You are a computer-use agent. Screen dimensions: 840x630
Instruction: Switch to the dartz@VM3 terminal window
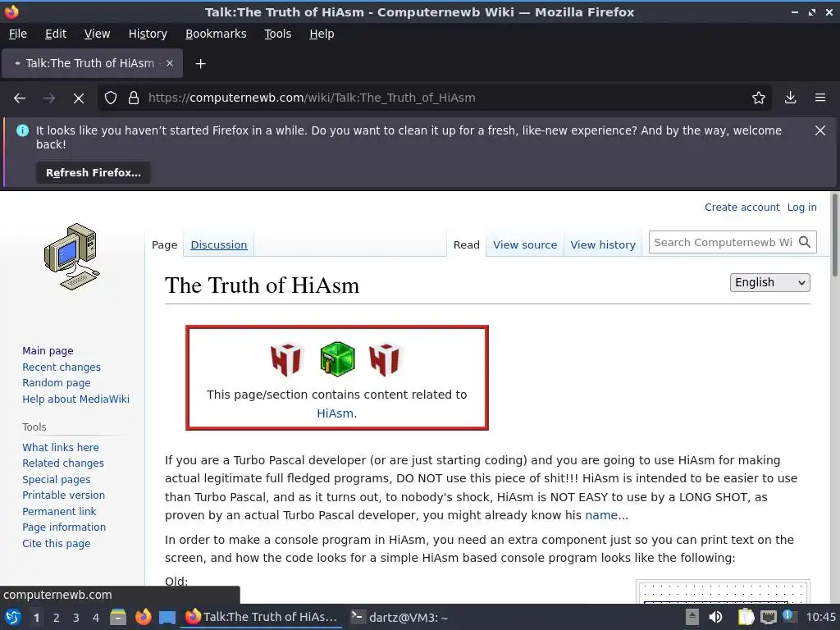(399, 617)
